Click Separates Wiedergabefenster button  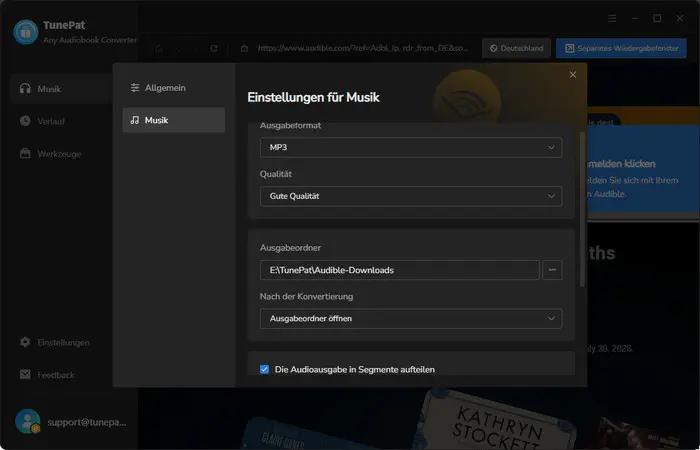[621, 48]
